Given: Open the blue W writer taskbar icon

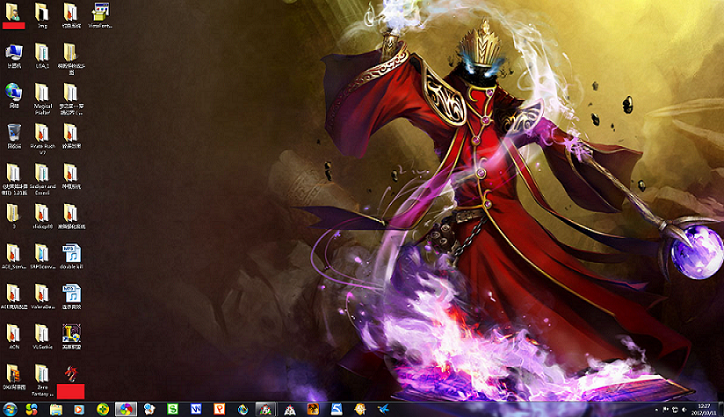Looking at the screenshot, I should [196, 409].
